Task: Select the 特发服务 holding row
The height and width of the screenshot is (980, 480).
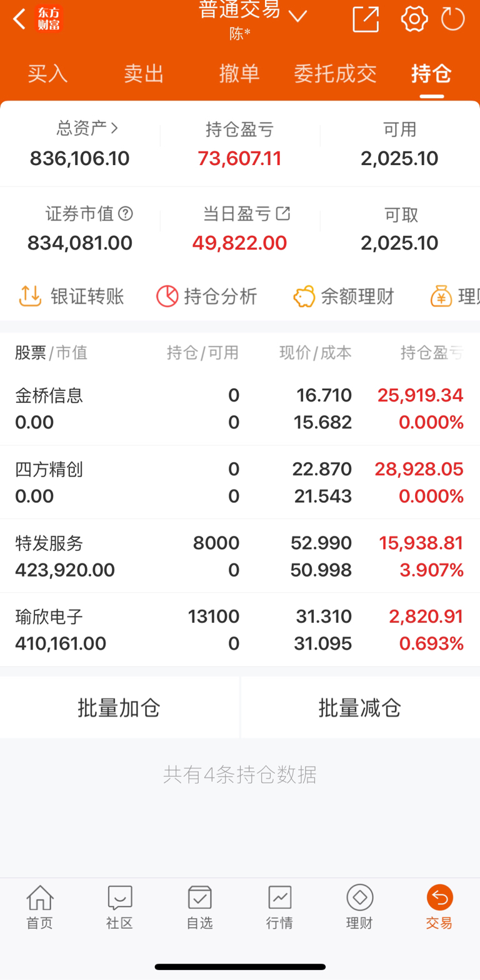Action: [x=240, y=556]
